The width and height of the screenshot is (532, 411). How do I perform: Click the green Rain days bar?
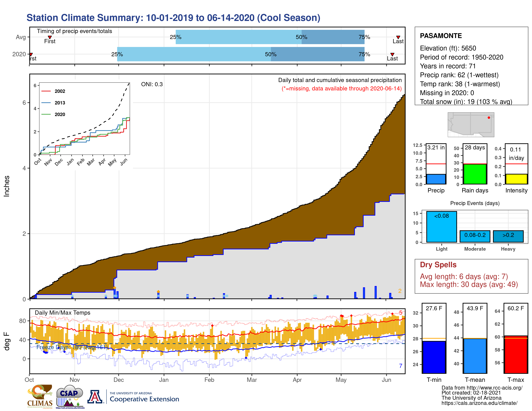(x=475, y=174)
